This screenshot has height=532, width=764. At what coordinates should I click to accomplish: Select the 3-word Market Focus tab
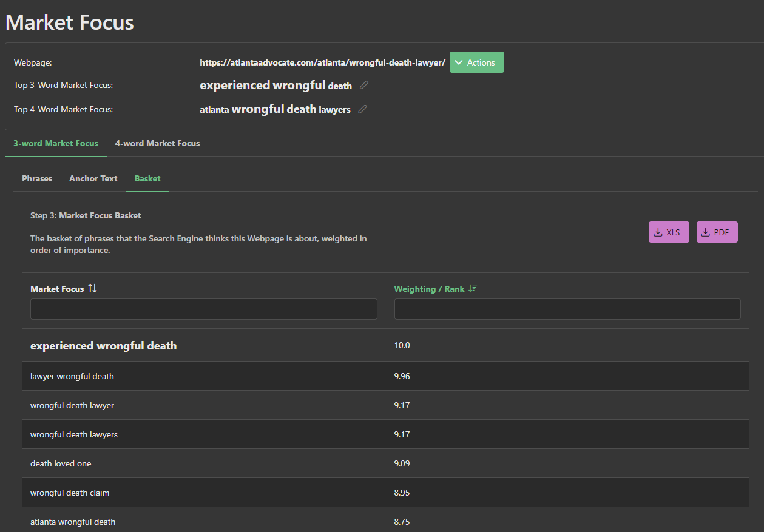click(56, 143)
